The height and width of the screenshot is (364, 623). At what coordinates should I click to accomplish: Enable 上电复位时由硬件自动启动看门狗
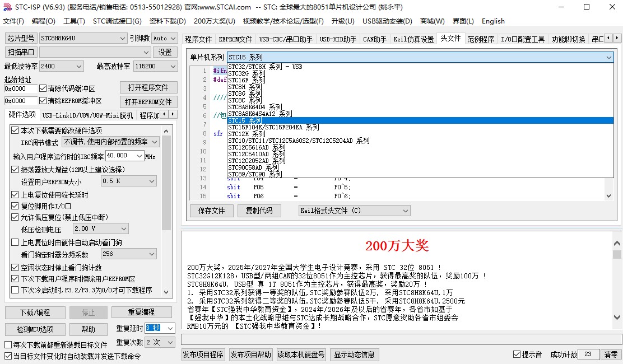pos(15,242)
